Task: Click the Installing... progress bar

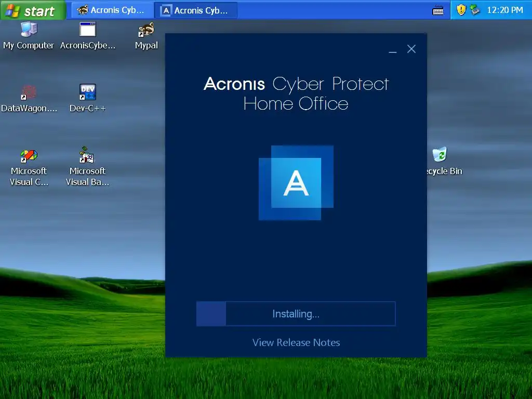Action: tap(296, 314)
